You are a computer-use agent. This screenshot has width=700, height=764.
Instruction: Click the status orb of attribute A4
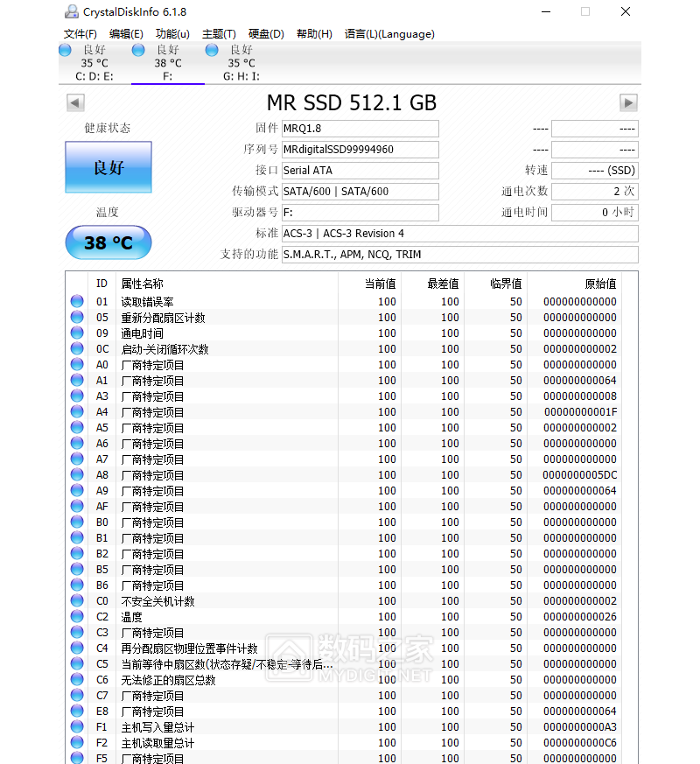click(x=77, y=411)
